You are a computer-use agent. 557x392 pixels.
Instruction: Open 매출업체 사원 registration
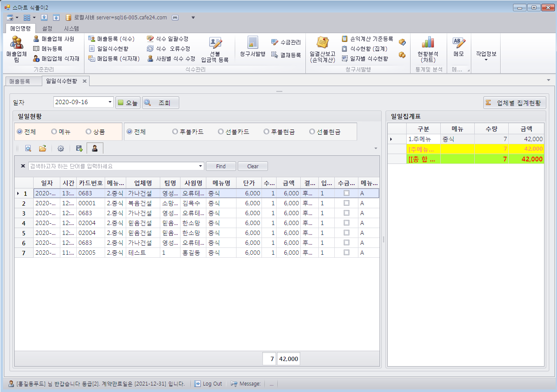(54, 39)
